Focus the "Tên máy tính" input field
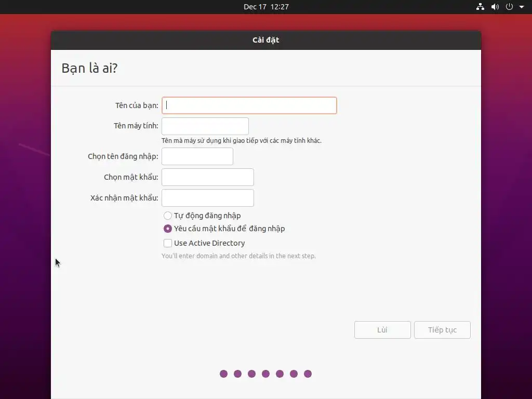The image size is (532, 399). tap(205, 126)
